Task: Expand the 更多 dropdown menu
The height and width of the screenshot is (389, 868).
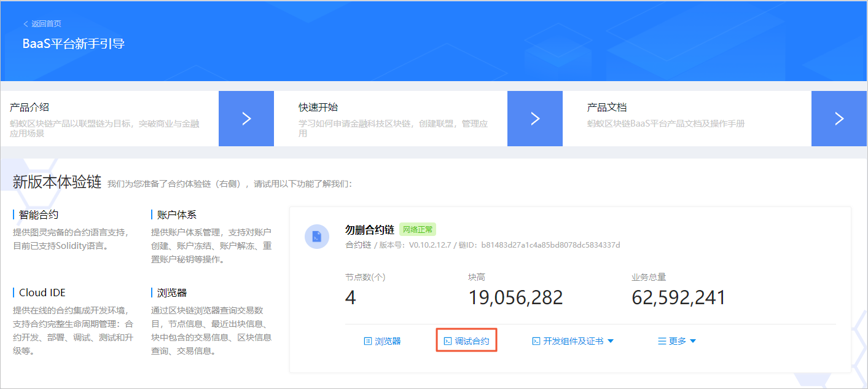Action: [x=677, y=341]
